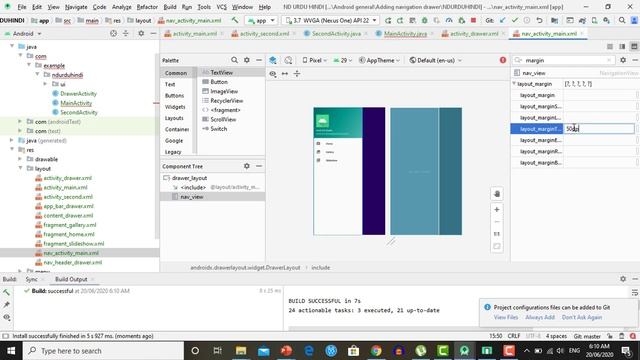Click the 1:1 actual size zoom icon
The image size is (640, 360).
point(497,234)
